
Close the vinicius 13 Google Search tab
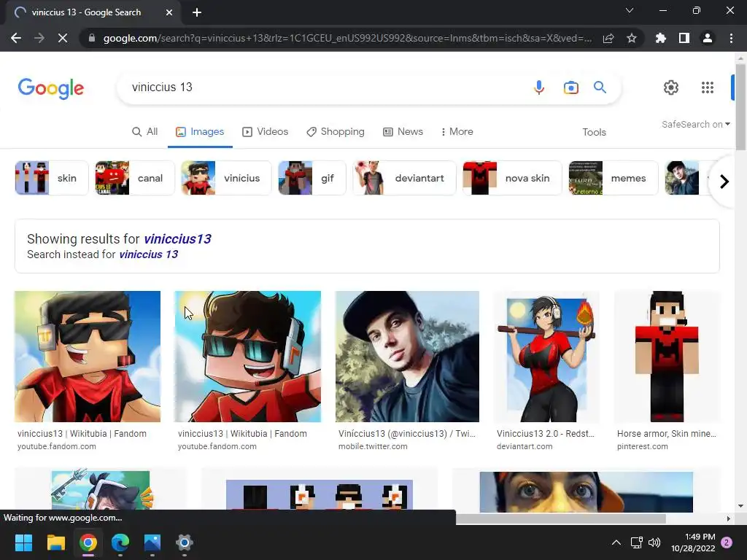[169, 12]
